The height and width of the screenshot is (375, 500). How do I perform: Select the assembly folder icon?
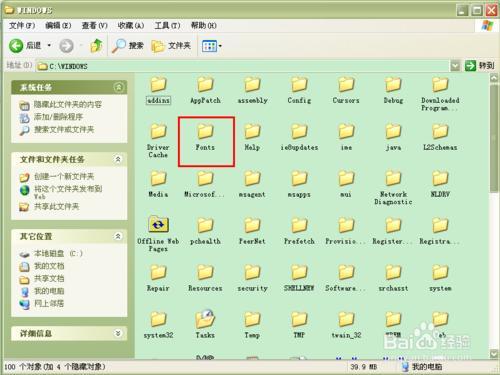pos(252,85)
